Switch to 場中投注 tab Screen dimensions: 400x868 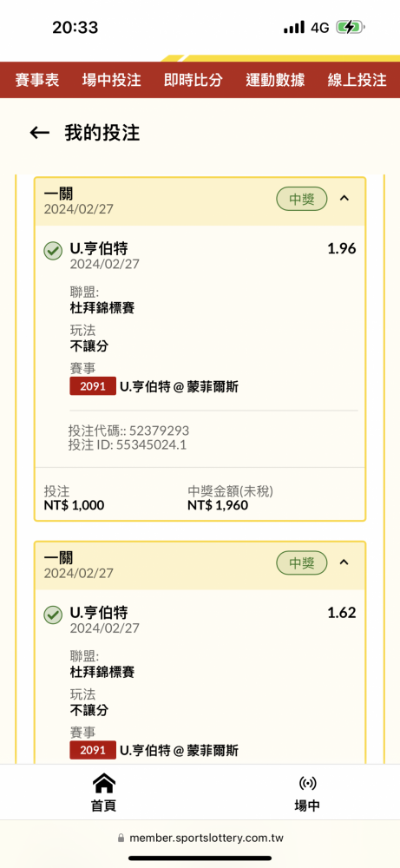[x=112, y=80]
